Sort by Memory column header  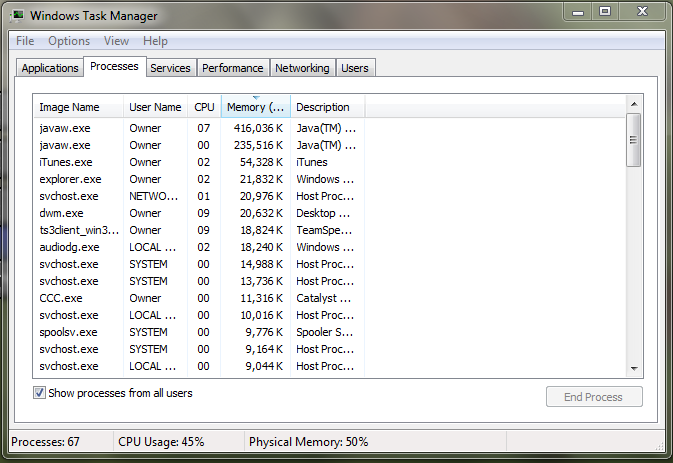(256, 106)
